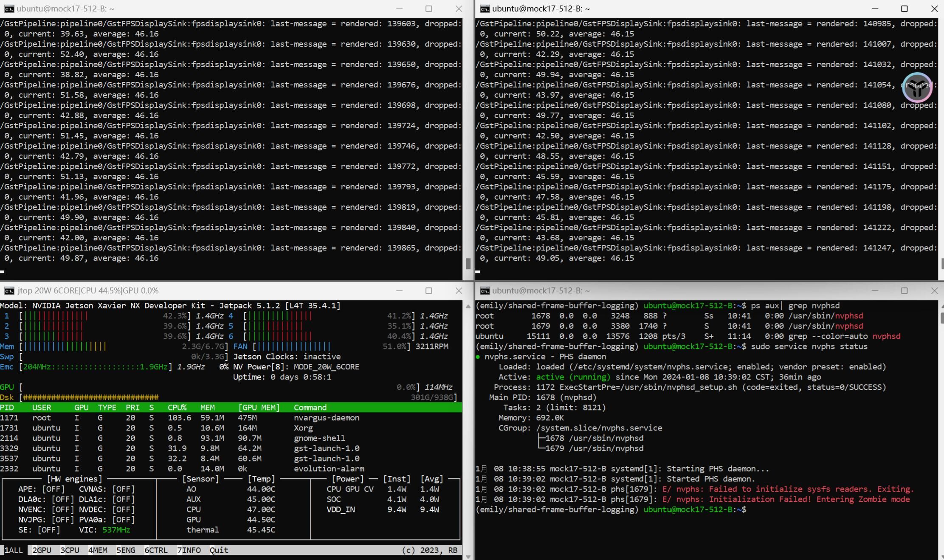Screen dimensions: 944x560
Task: Click 'Failed to initialize sysfs readers' error
Action: [695, 489]
